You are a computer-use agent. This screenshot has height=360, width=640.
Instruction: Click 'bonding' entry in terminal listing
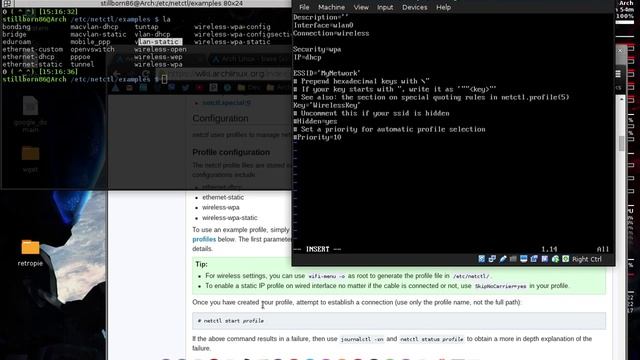point(16,27)
